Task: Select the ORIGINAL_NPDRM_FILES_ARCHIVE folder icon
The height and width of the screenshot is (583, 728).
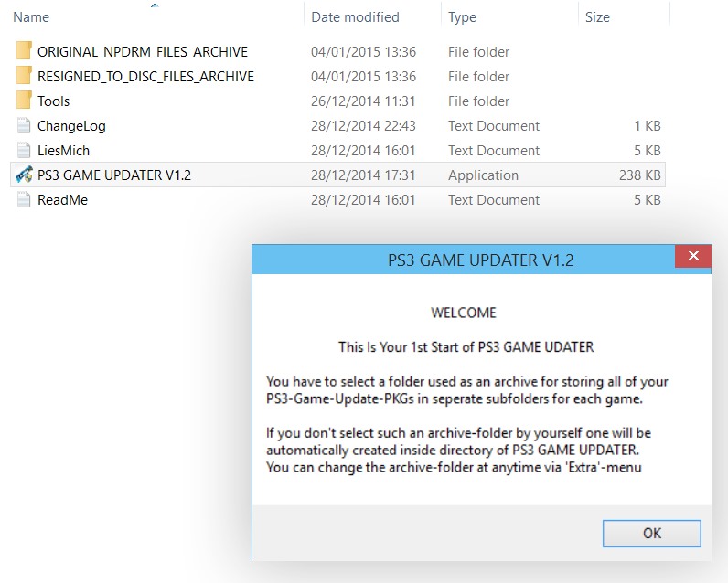Action: [x=24, y=50]
